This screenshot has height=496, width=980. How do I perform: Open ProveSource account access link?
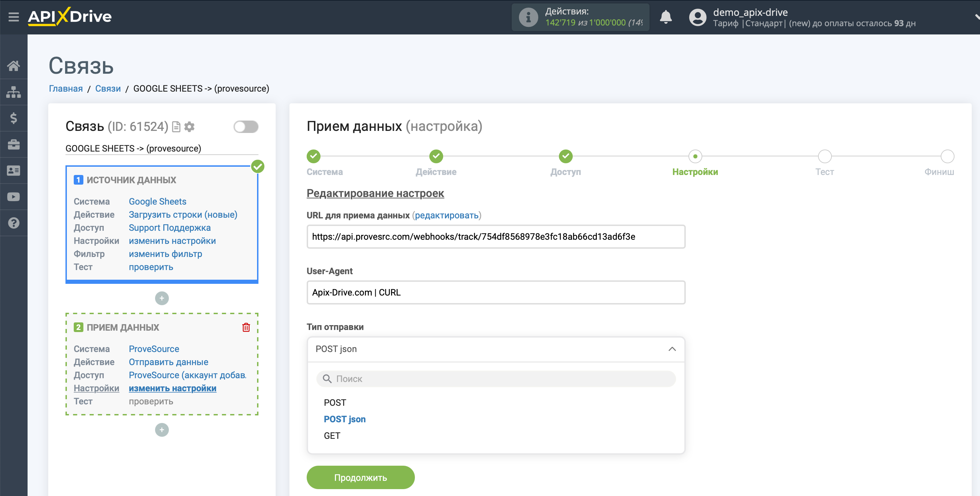pos(187,375)
